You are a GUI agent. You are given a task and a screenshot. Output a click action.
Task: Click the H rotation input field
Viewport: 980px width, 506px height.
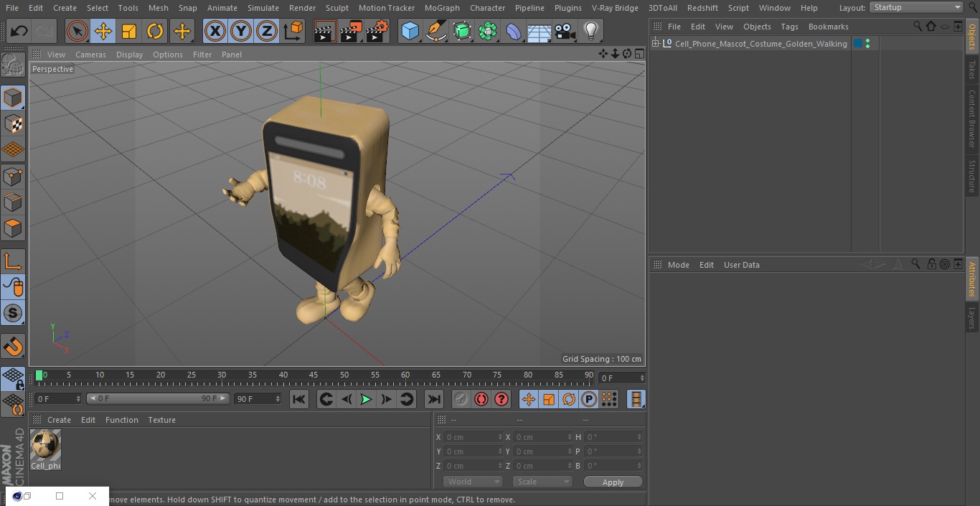[x=613, y=437]
